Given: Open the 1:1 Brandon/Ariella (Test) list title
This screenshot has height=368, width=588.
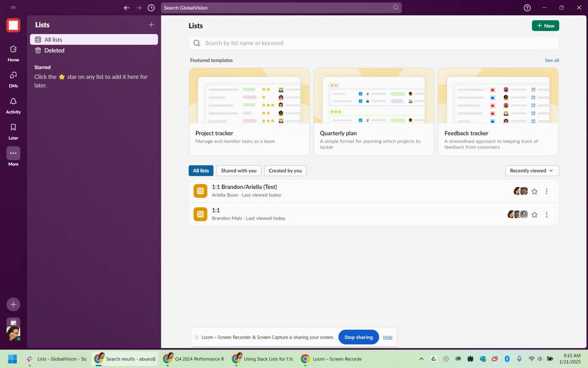Looking at the screenshot, I should (244, 187).
